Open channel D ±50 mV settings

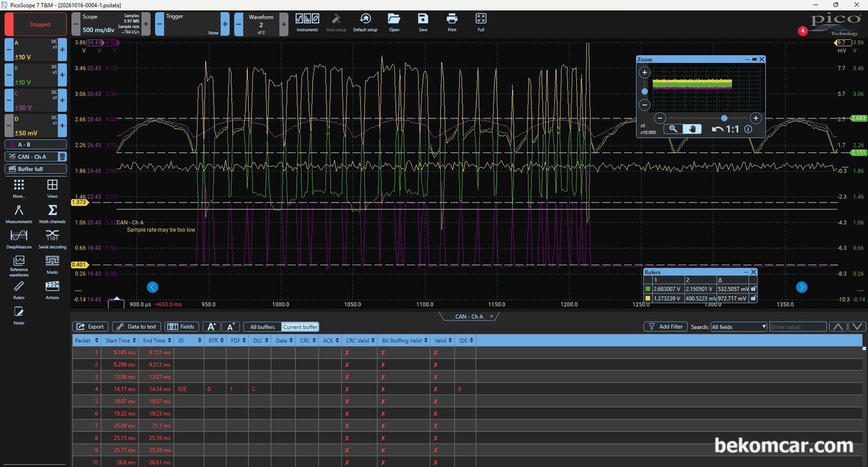point(35,126)
